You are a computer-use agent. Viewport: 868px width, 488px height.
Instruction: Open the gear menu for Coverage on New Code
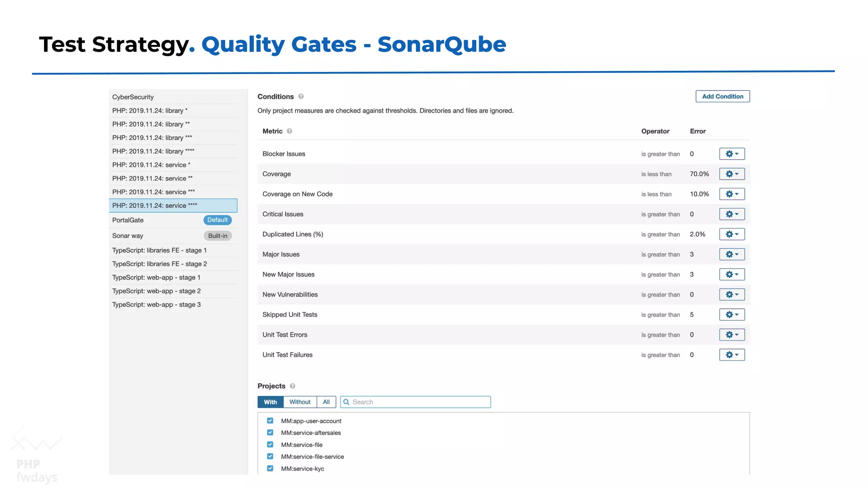click(732, 194)
